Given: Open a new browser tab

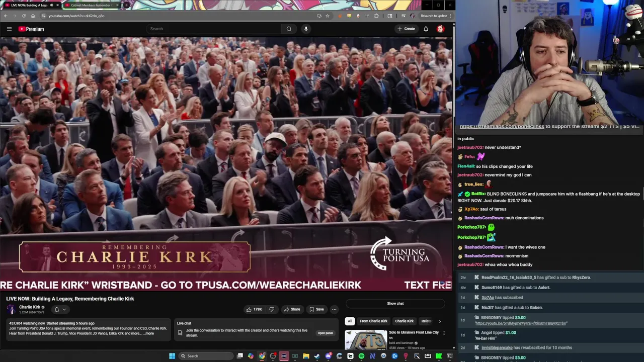Looking at the screenshot, I should click(x=126, y=5).
